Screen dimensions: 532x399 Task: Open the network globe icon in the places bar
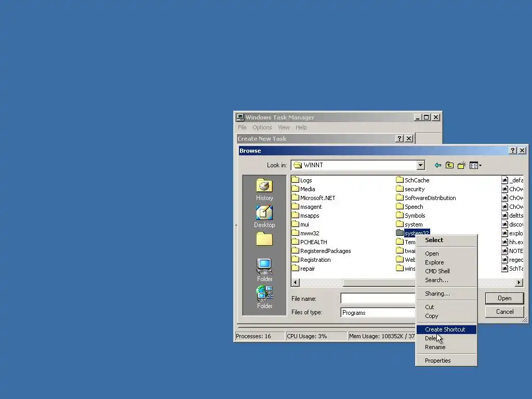(x=264, y=297)
